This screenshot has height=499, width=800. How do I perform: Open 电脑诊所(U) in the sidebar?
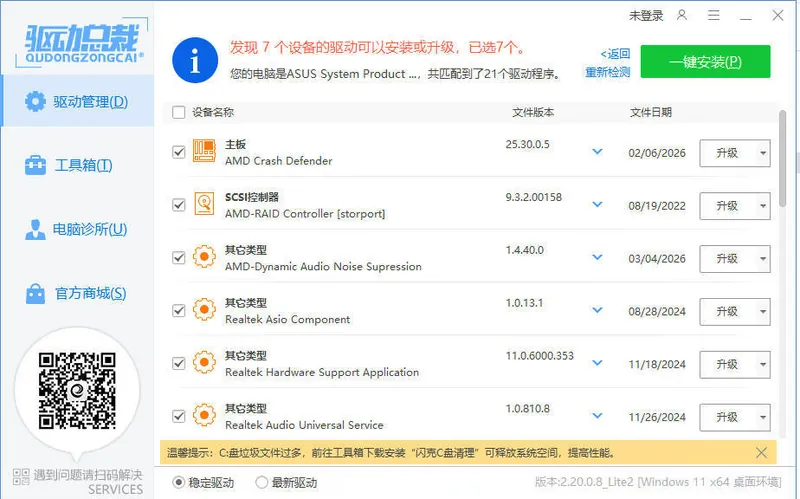(78, 229)
